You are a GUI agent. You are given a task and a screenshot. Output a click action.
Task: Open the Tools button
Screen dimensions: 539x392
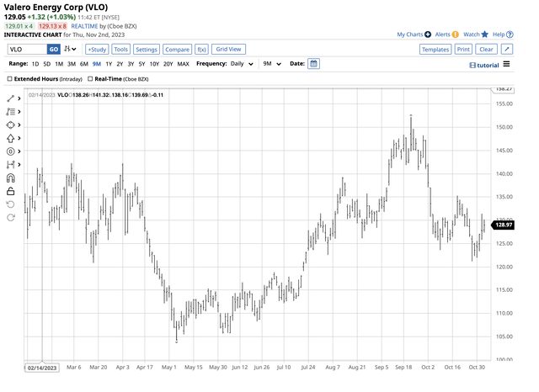(120, 50)
